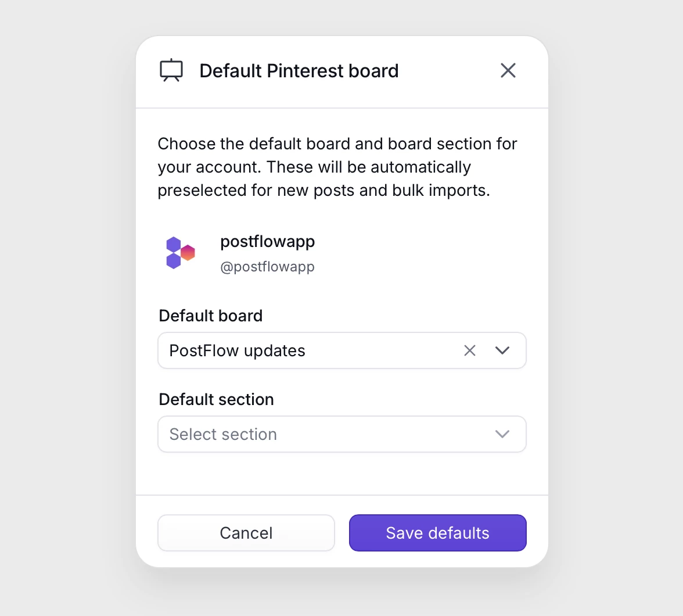
Task: Select the PostFlow updates board field
Action: pos(290,350)
